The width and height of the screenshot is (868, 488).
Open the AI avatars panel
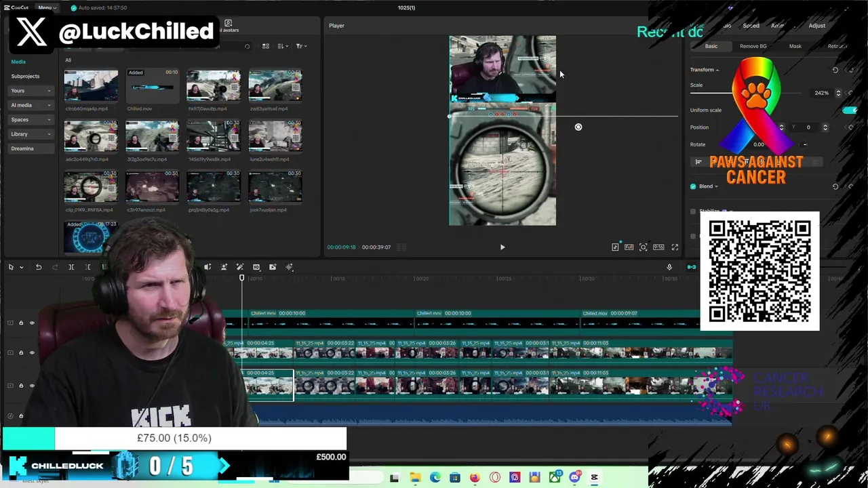click(228, 26)
